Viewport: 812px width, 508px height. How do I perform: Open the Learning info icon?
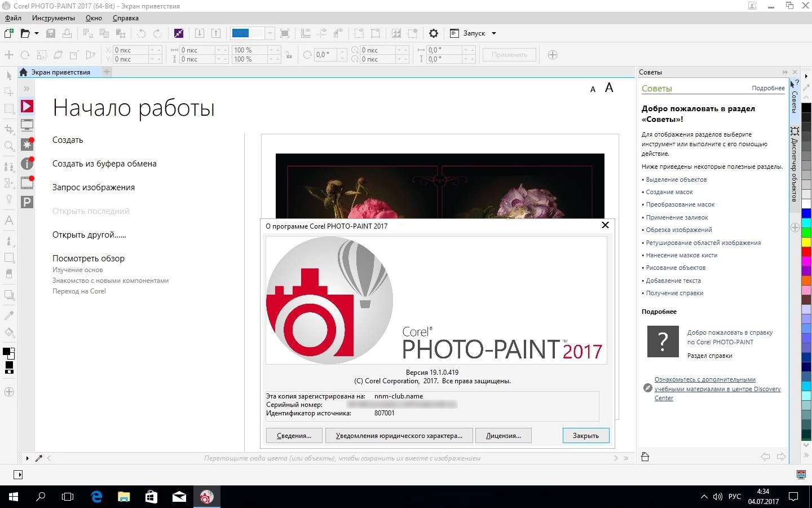point(27,164)
